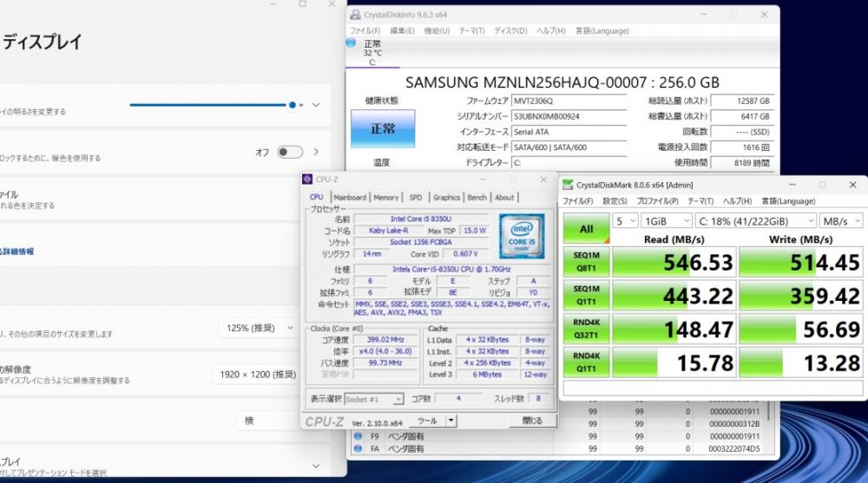This screenshot has width=868, height=483.
Task: Open 言語(Language) menu in CrystalDiskMark
Action: 788,201
